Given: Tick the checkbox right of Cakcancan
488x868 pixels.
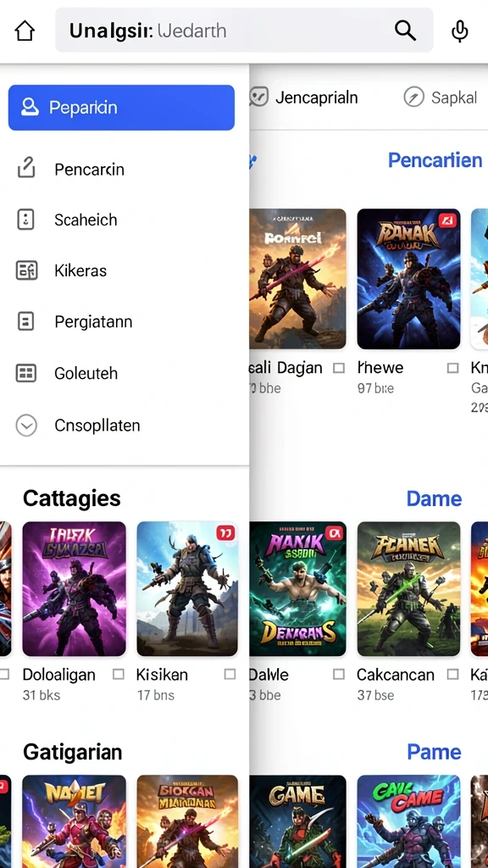Looking at the screenshot, I should [x=452, y=674].
